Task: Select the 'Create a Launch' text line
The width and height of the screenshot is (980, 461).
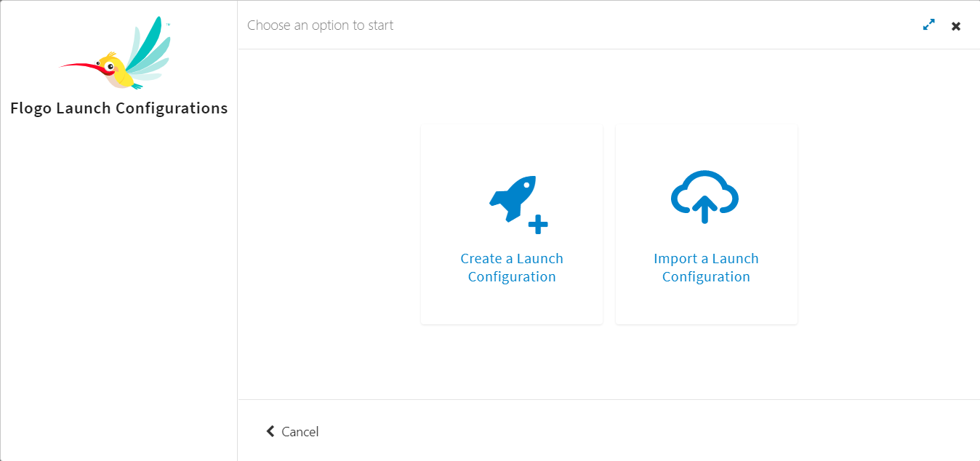Action: click(x=512, y=259)
